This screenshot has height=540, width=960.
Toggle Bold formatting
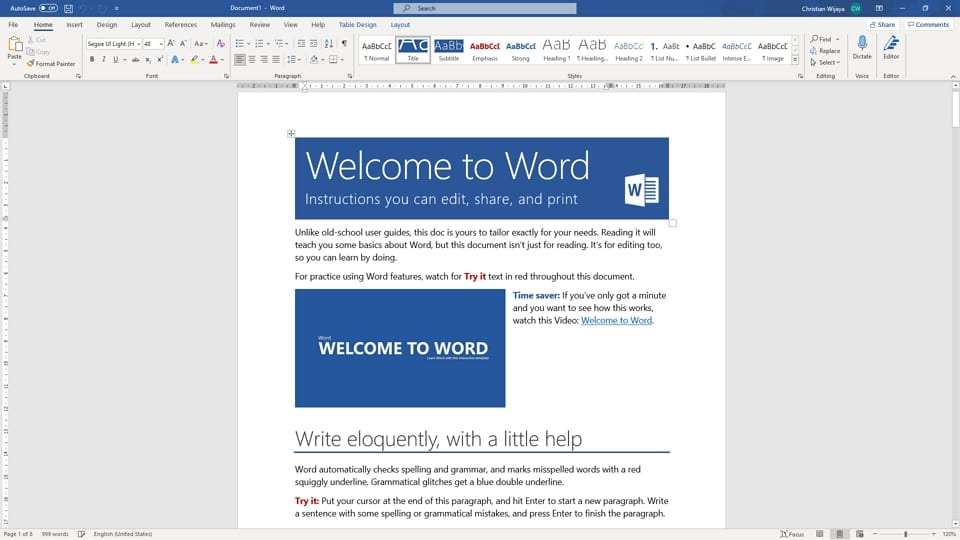91,60
